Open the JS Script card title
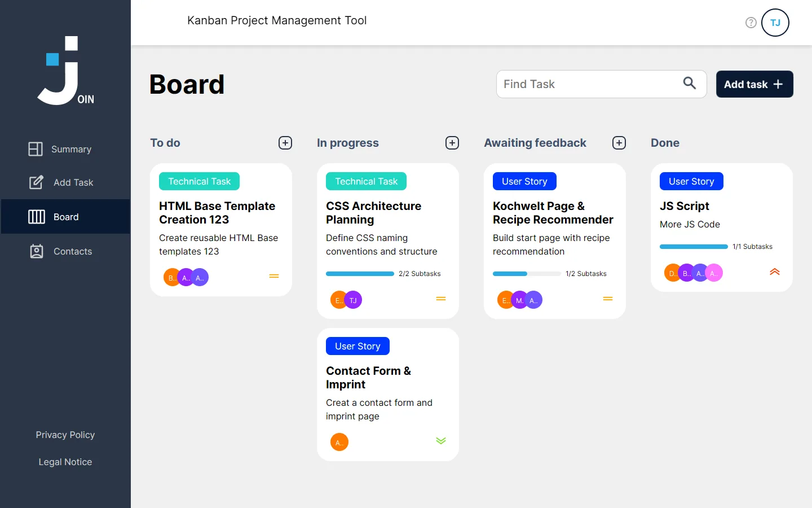The width and height of the screenshot is (812, 508). 685,206
